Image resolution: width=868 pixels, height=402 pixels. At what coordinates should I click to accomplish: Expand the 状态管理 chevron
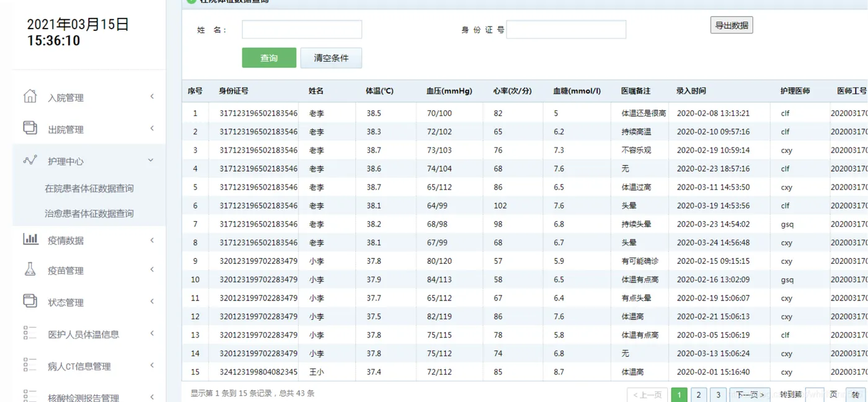click(152, 302)
